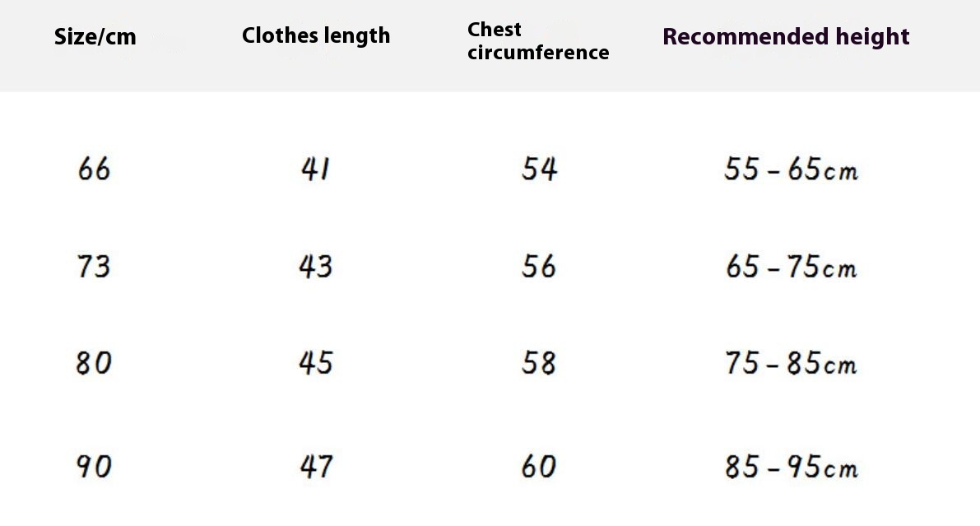Click clothes length value 45
The image size is (980, 526).
pyautogui.click(x=316, y=363)
